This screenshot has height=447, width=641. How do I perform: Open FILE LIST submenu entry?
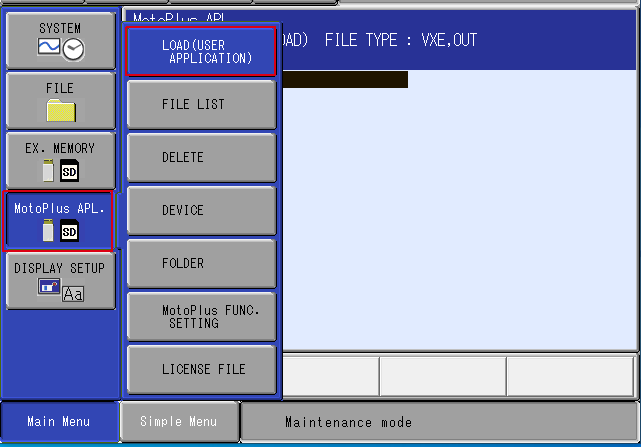point(202,104)
